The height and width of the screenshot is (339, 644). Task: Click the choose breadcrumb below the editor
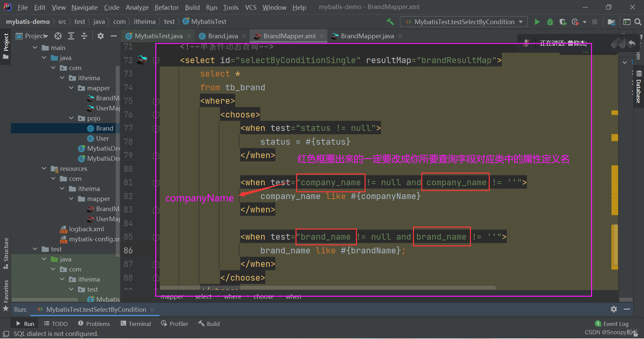(x=263, y=297)
